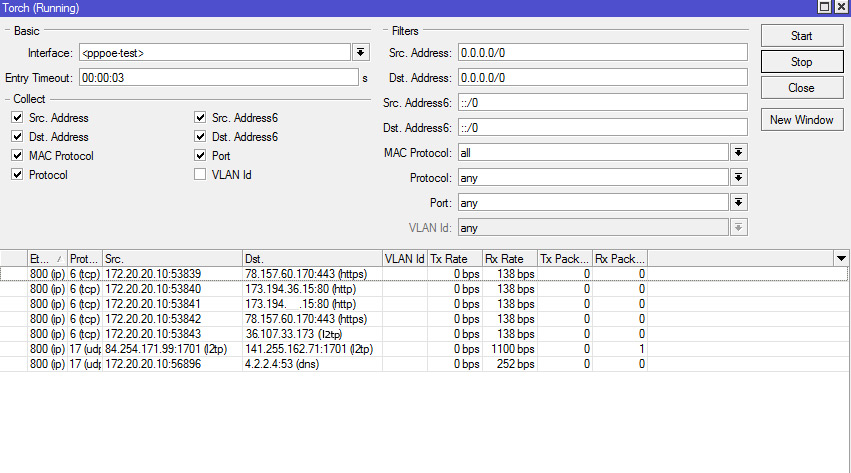The image size is (851, 473).
Task: Click destination 36.107.33.173 (l2tp)
Action: (x=294, y=334)
